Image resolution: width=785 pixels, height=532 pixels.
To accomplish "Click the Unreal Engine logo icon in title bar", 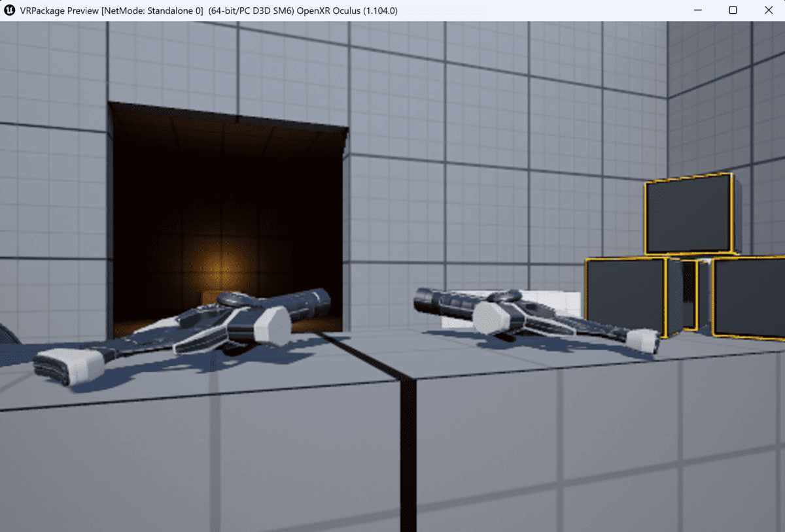I will (10, 10).
